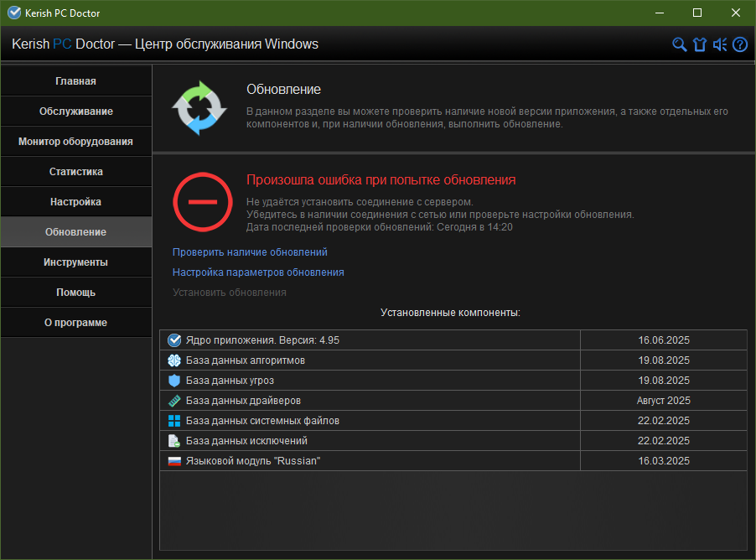
Task: Minimize the Kerish PC Doctor window
Action: 660,13
